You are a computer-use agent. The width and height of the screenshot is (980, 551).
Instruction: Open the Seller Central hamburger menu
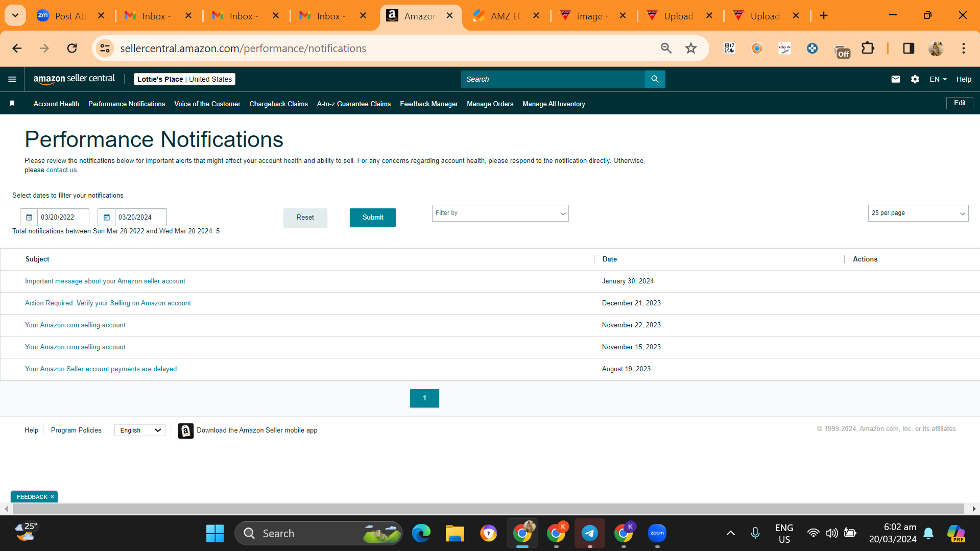click(12, 79)
